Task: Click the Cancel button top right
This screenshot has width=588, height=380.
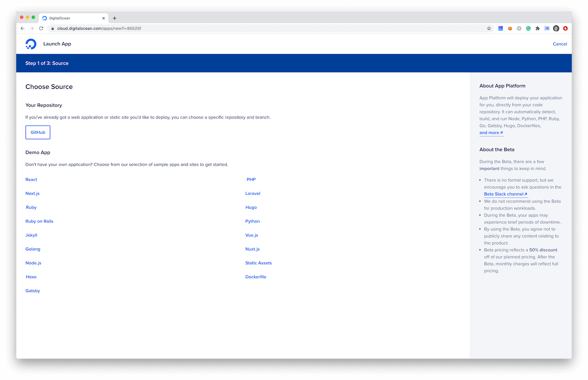Action: click(x=560, y=44)
